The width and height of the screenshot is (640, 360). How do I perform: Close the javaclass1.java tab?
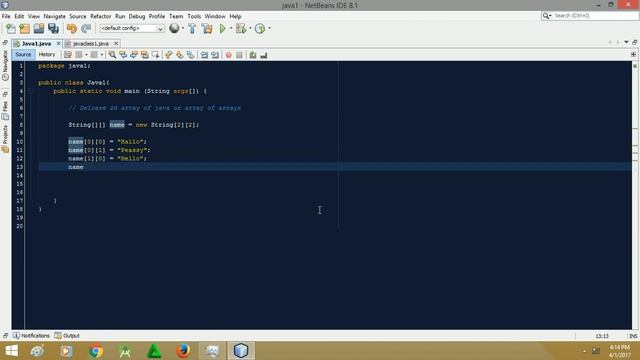[x=116, y=43]
